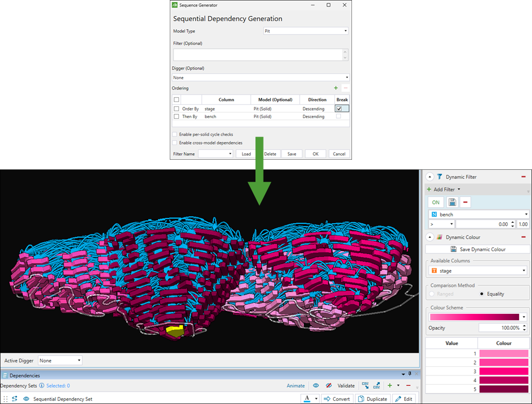Select the Equality comparison method

482,294
